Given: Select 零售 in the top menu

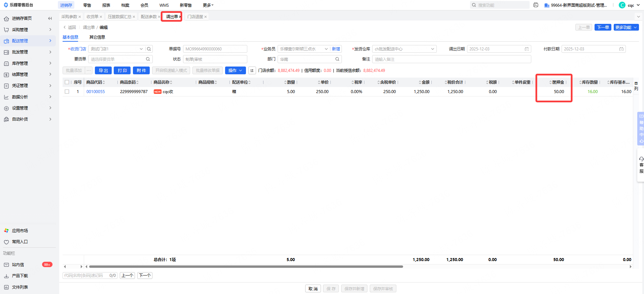Looking at the screenshot, I should [87, 5].
